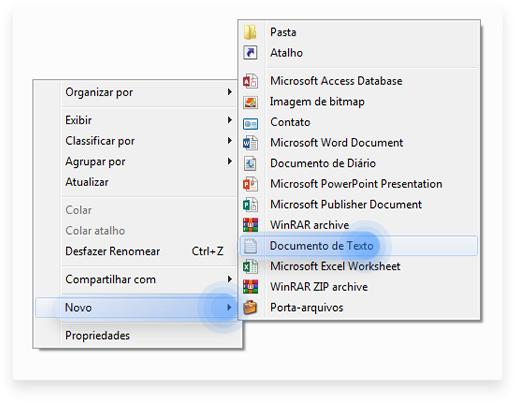This screenshot has height=404, width=516.
Task: Click the Contato card icon
Action: click(250, 124)
